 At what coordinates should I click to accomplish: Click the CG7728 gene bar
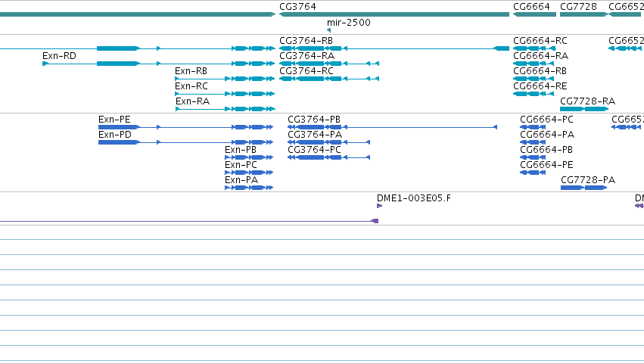pyautogui.click(x=583, y=14)
